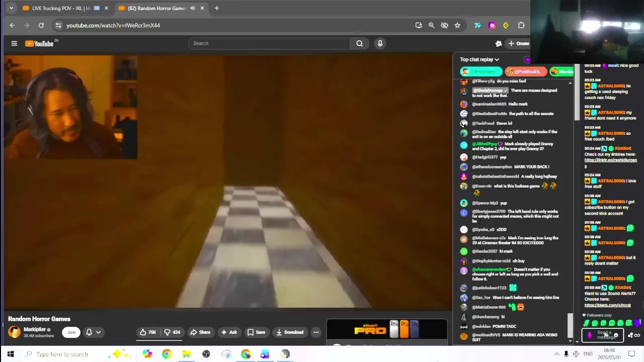This screenshot has width=644, height=362.
Task: Switch to LIVE Trucking POV tab
Action: tap(61, 8)
